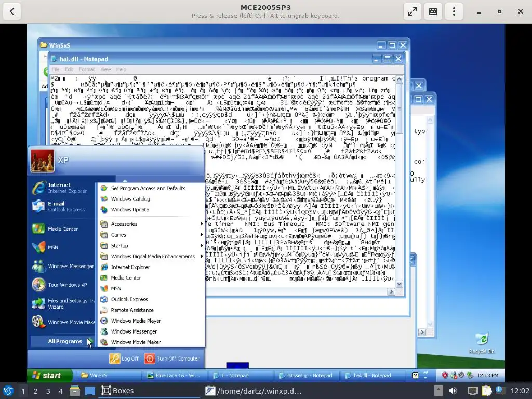Open Notepad View menu

[x=105, y=69]
